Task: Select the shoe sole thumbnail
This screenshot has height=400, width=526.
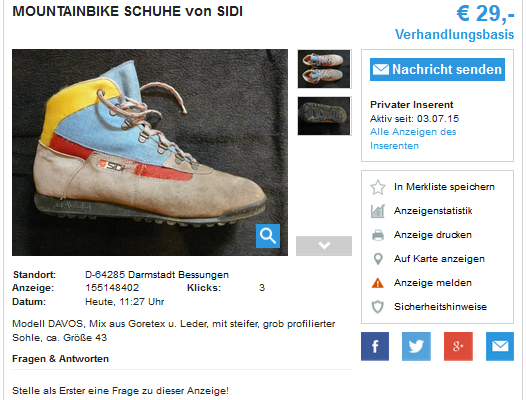Action: tap(324, 116)
